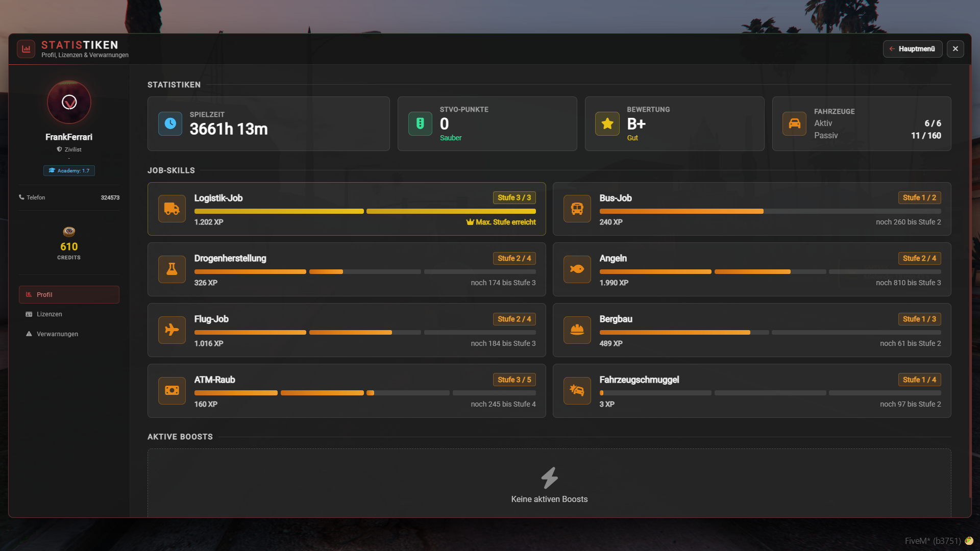This screenshot has width=980, height=551.
Task: Click the Logistik-Job Stufe 3 / 3 badge
Action: tap(514, 198)
